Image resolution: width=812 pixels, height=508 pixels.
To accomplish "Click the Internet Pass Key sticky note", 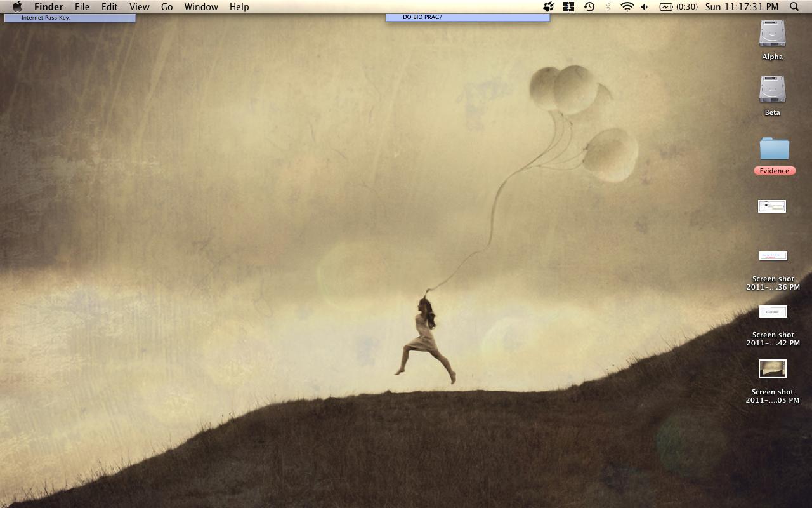I will pyautogui.click(x=70, y=18).
